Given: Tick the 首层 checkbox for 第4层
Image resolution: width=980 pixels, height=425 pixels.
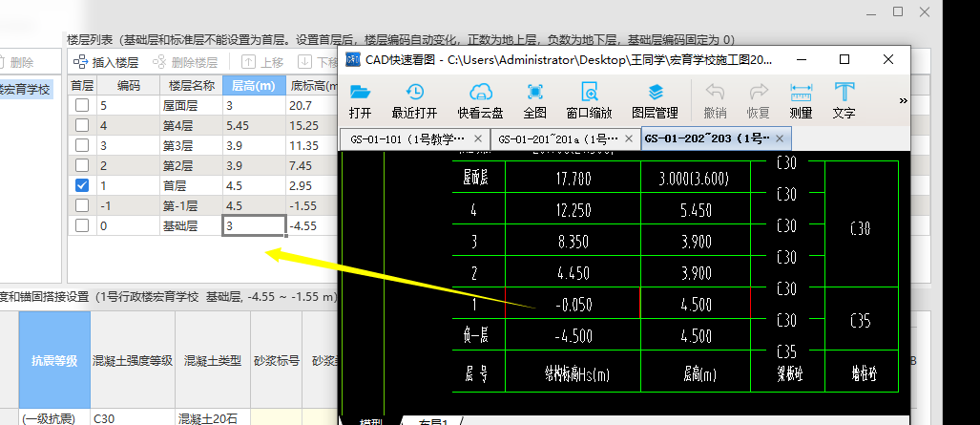Looking at the screenshot, I should click(82, 125).
